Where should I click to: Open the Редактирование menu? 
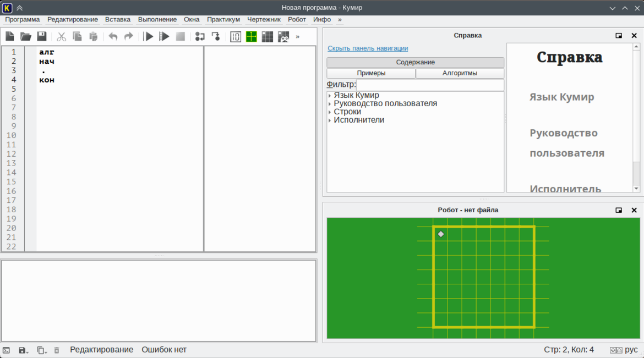coord(73,19)
